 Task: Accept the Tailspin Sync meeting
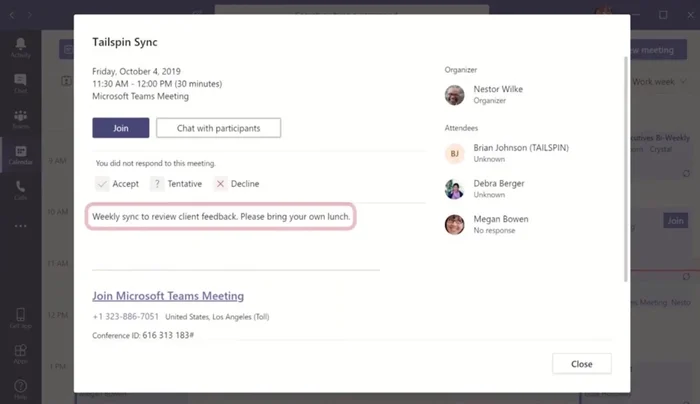click(117, 184)
